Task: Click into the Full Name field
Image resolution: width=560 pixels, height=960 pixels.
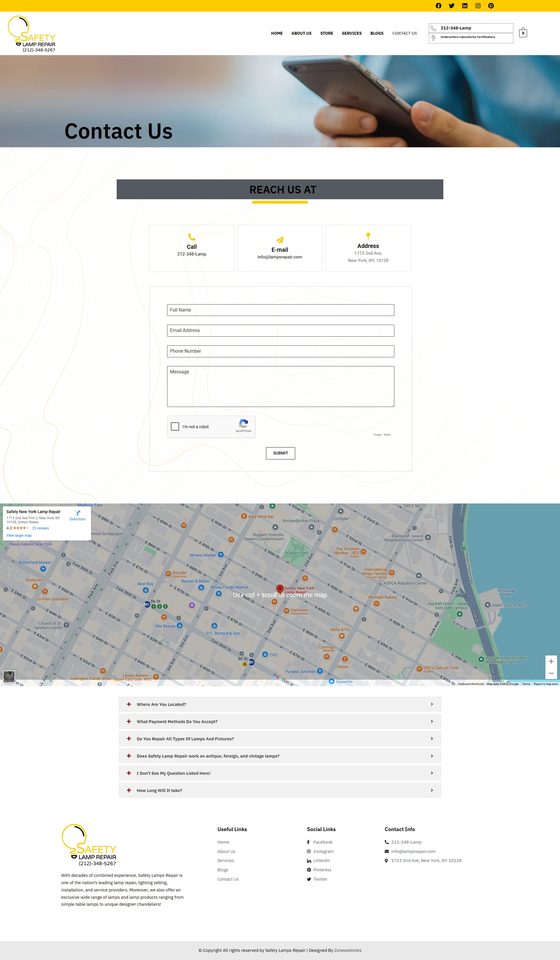Action: coord(280,310)
